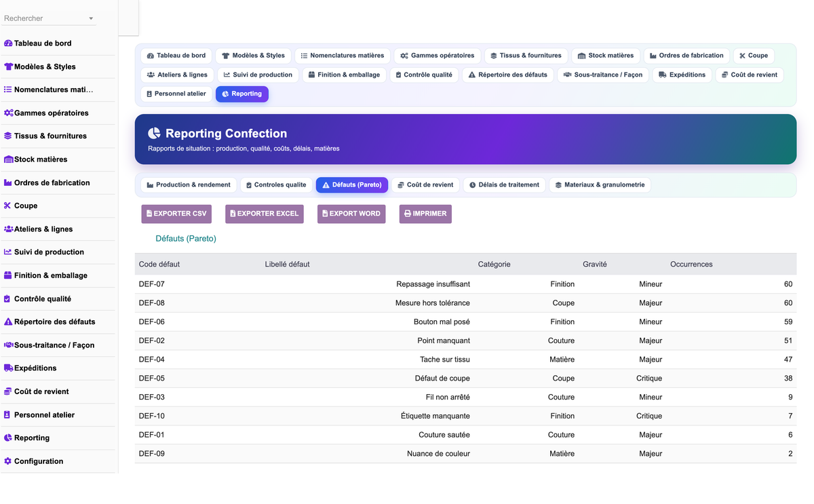Click the Code défaut column header
The height and width of the screenshot is (504, 814).
(x=159, y=264)
